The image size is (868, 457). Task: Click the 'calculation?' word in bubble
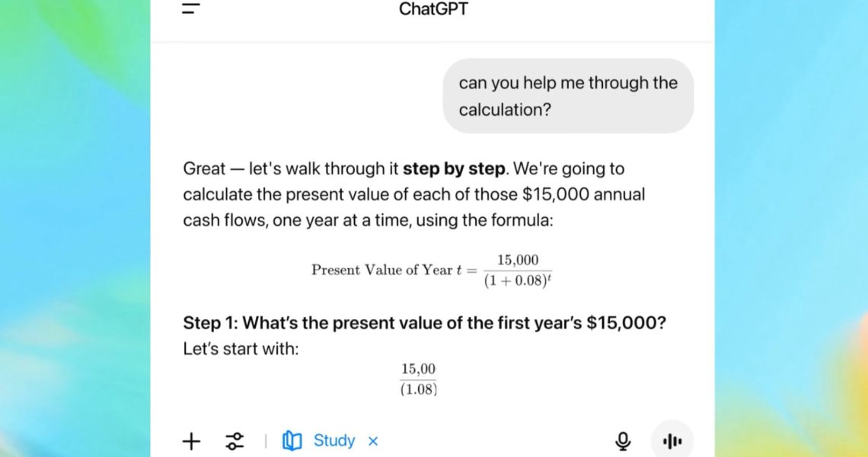pos(505,110)
